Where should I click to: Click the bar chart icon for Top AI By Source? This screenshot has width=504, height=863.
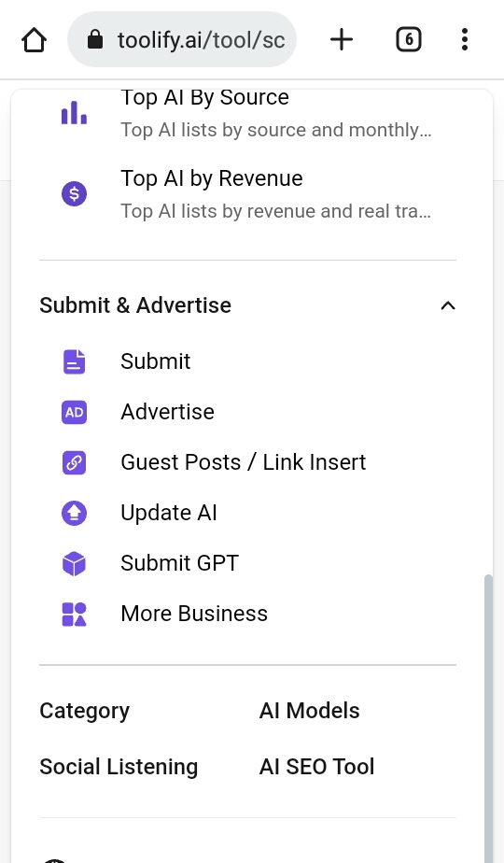74,113
